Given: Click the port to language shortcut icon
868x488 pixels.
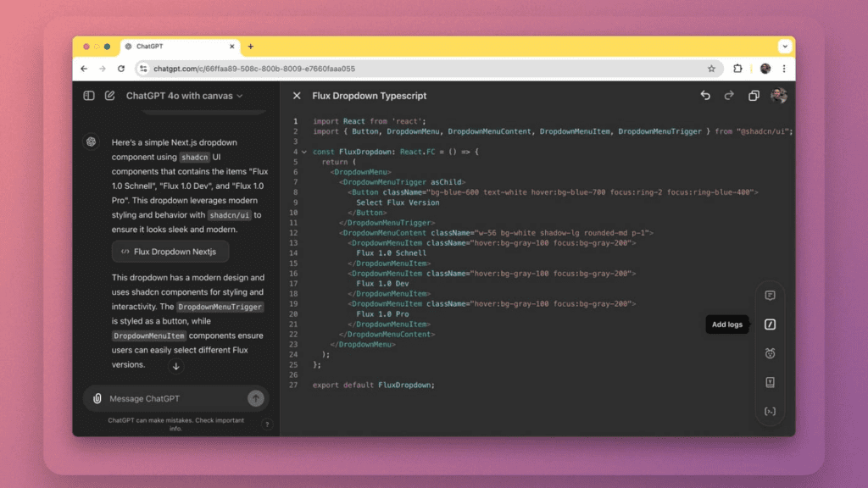Looking at the screenshot, I should (770, 411).
